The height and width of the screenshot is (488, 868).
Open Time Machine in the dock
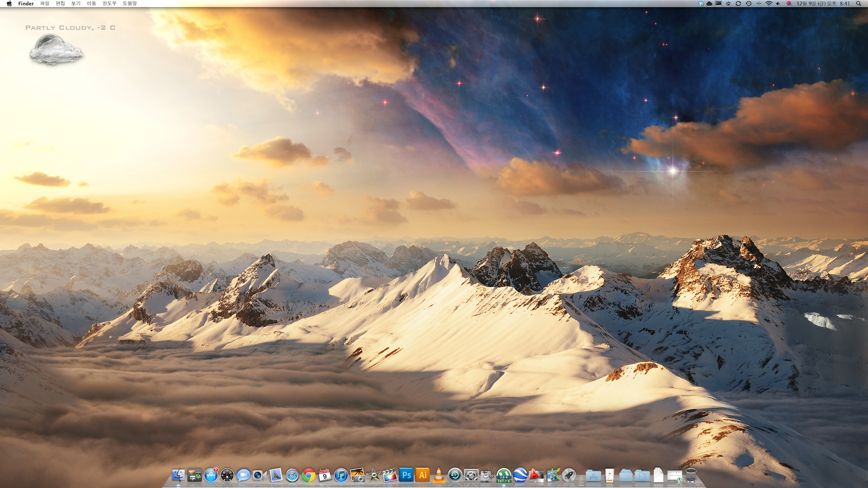(455, 476)
